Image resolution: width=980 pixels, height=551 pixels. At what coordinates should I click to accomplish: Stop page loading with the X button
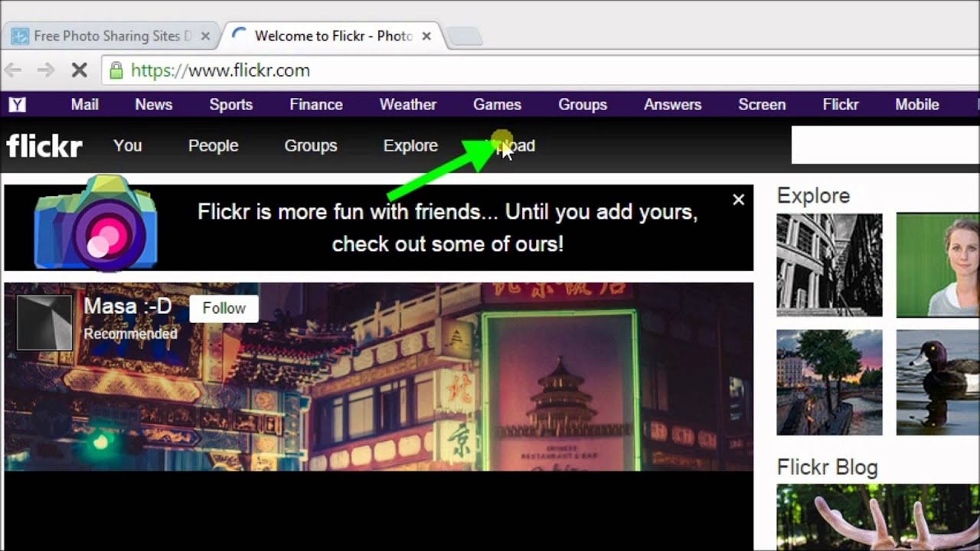pyautogui.click(x=79, y=70)
